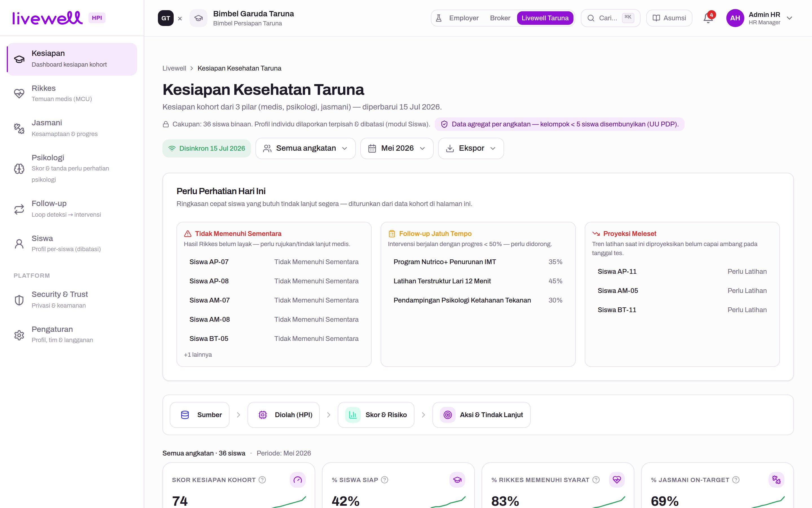Click the Pengaturan gear icon
Screen dimensions: 812x508
pos(19,335)
